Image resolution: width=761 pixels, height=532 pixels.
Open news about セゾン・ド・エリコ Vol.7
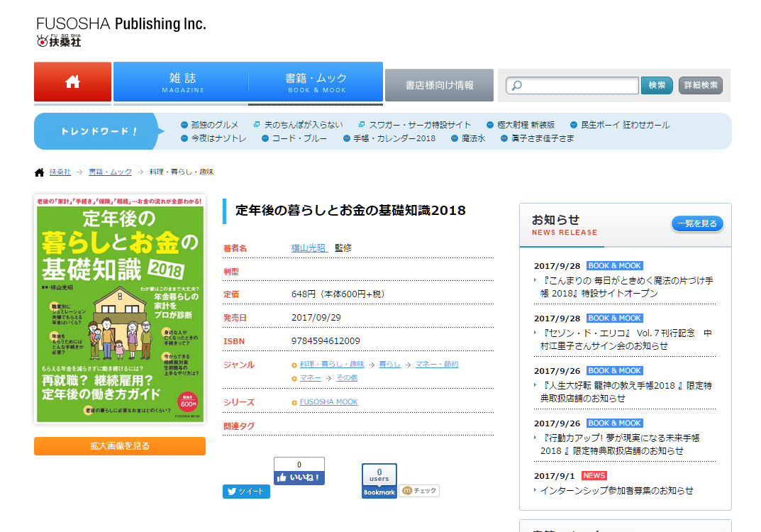(x=626, y=339)
